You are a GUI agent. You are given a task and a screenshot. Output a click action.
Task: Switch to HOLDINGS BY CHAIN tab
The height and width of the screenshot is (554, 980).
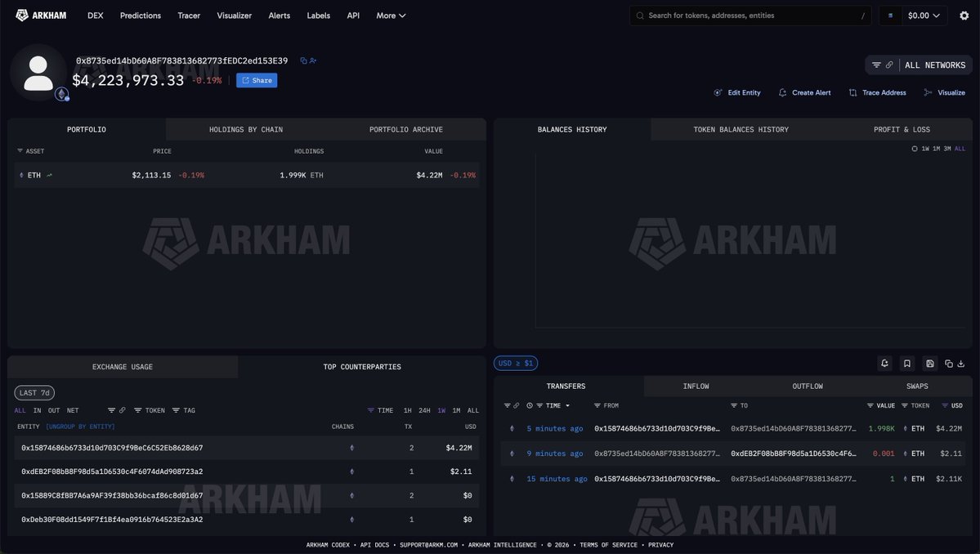point(246,129)
